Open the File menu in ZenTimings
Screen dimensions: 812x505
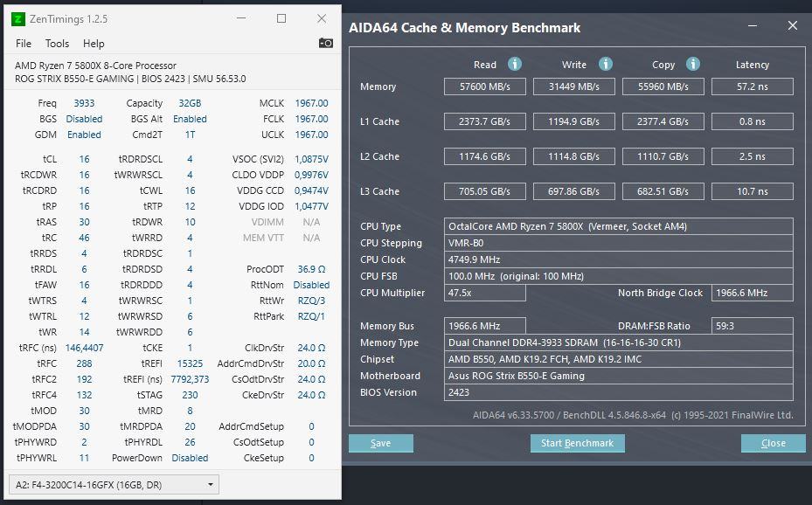tap(24, 44)
